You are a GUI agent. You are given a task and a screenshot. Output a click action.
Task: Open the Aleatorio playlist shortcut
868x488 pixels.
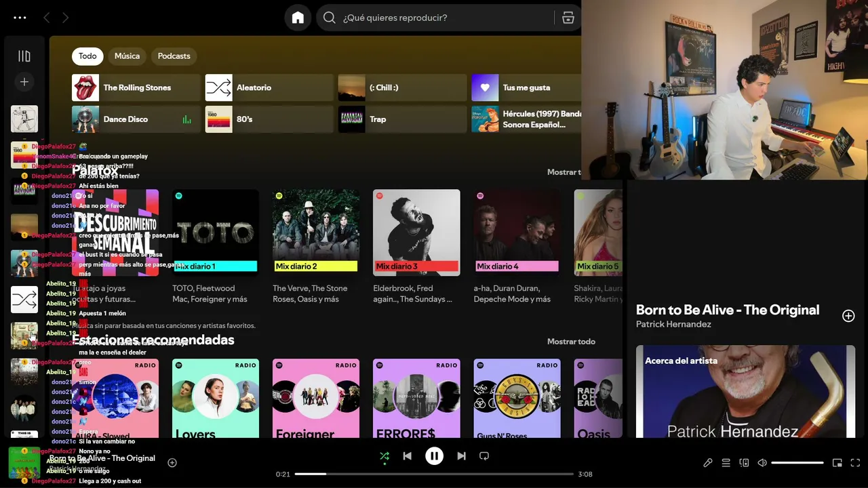click(x=270, y=87)
